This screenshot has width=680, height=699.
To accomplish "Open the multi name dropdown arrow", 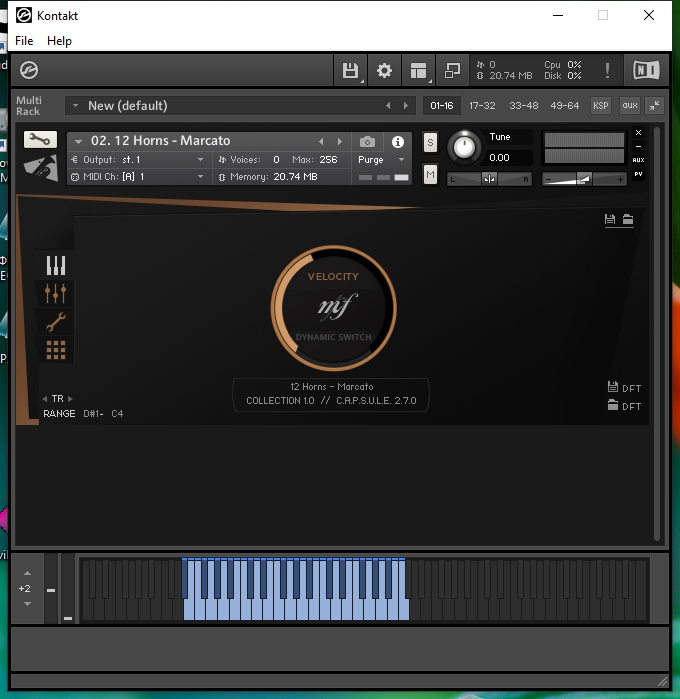I will [x=75, y=106].
